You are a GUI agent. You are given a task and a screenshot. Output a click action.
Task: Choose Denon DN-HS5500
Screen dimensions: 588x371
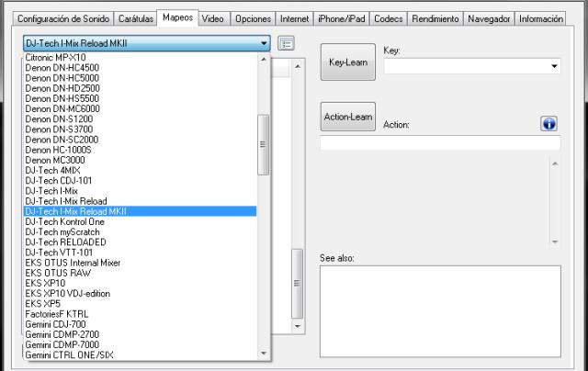point(141,98)
